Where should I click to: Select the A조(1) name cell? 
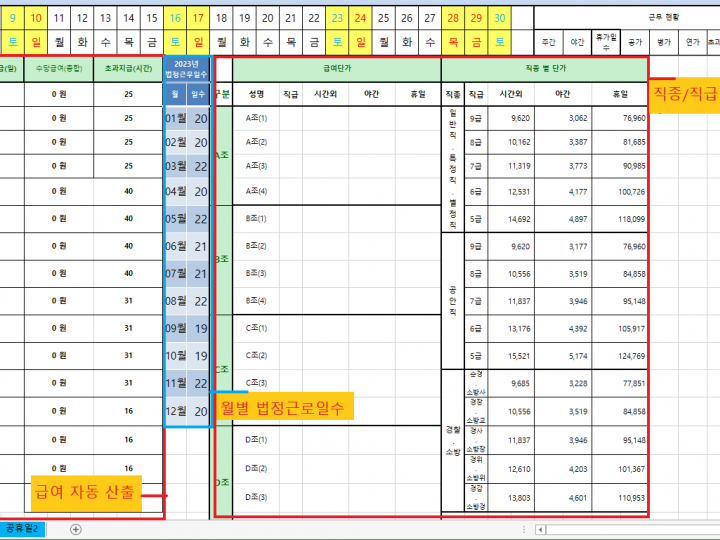pos(262,118)
